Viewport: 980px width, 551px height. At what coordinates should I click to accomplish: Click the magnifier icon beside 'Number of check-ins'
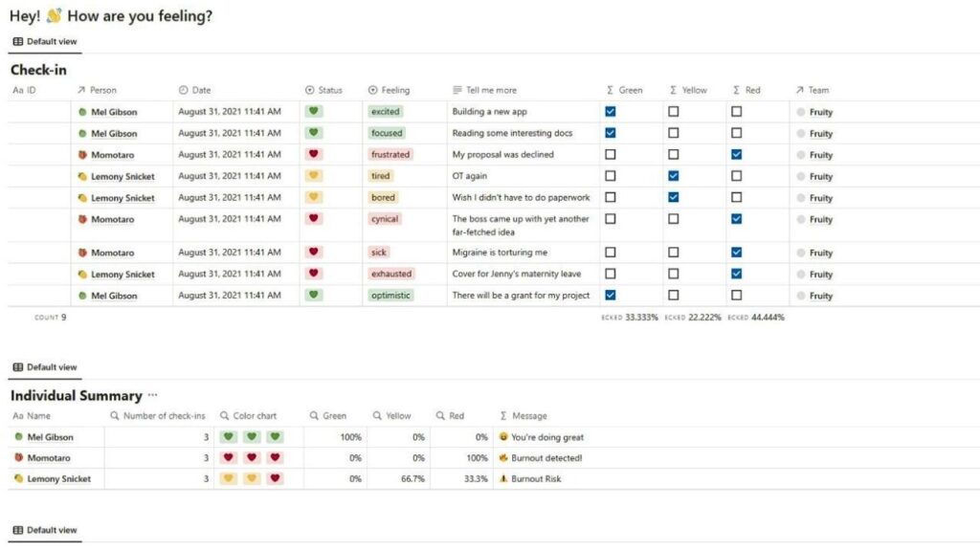(x=115, y=416)
